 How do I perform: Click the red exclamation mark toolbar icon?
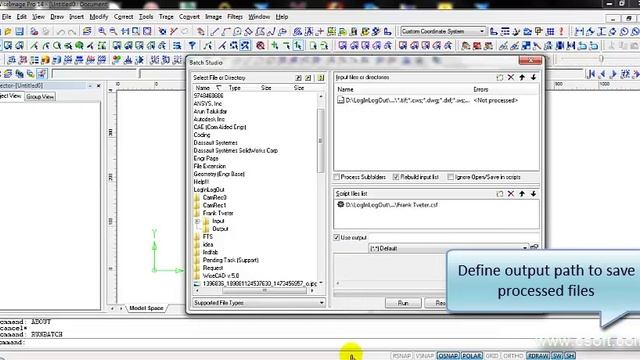(x=561, y=31)
